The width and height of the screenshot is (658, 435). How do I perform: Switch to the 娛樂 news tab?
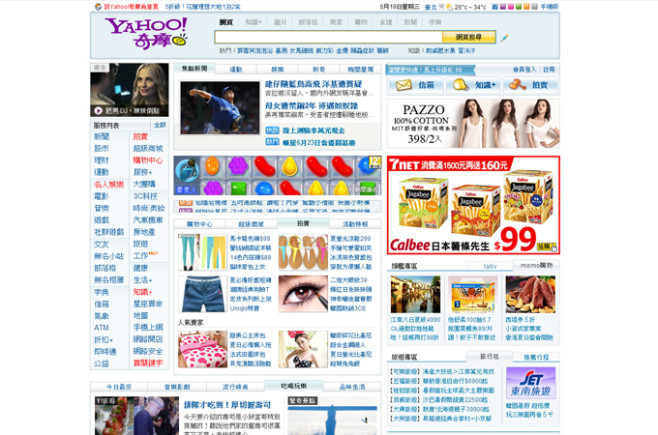[x=277, y=69]
